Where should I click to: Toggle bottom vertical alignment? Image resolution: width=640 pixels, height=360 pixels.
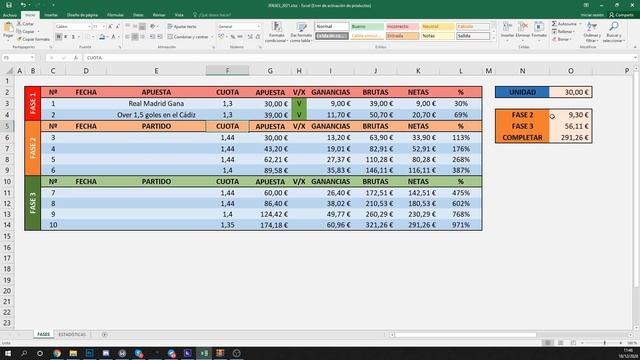(142, 27)
